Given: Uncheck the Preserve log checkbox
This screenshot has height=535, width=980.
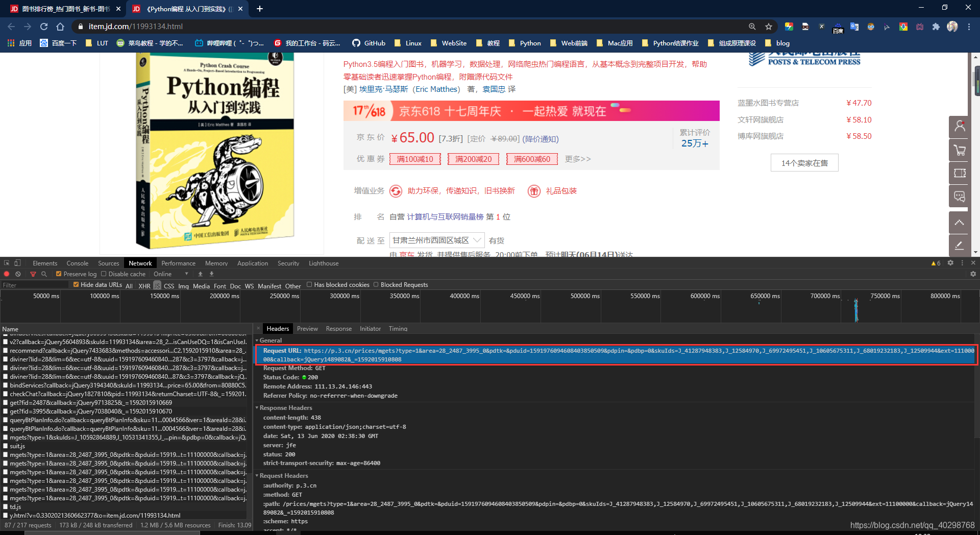Looking at the screenshot, I should click(58, 274).
